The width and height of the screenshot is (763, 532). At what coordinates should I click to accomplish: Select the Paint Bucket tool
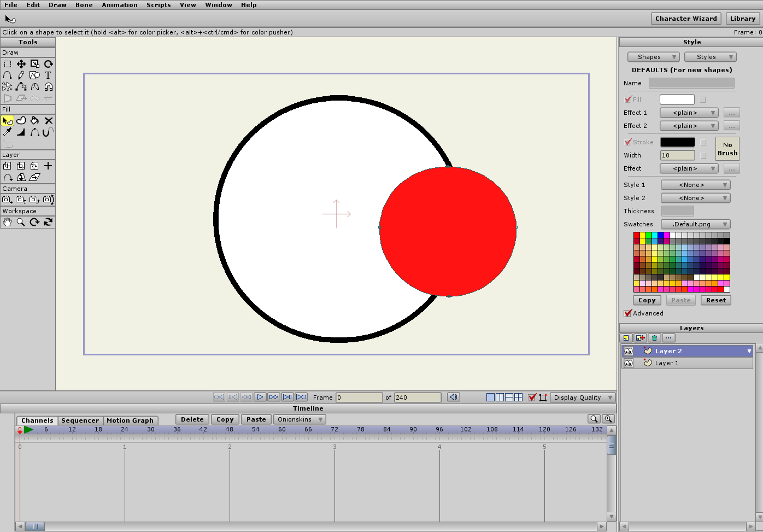[35, 120]
